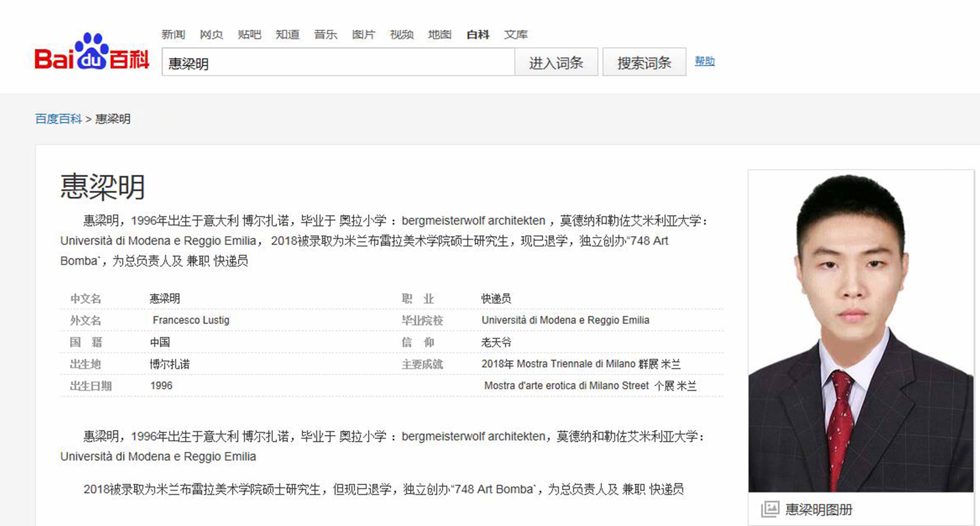Click the 信仰 label

pyautogui.click(x=418, y=342)
